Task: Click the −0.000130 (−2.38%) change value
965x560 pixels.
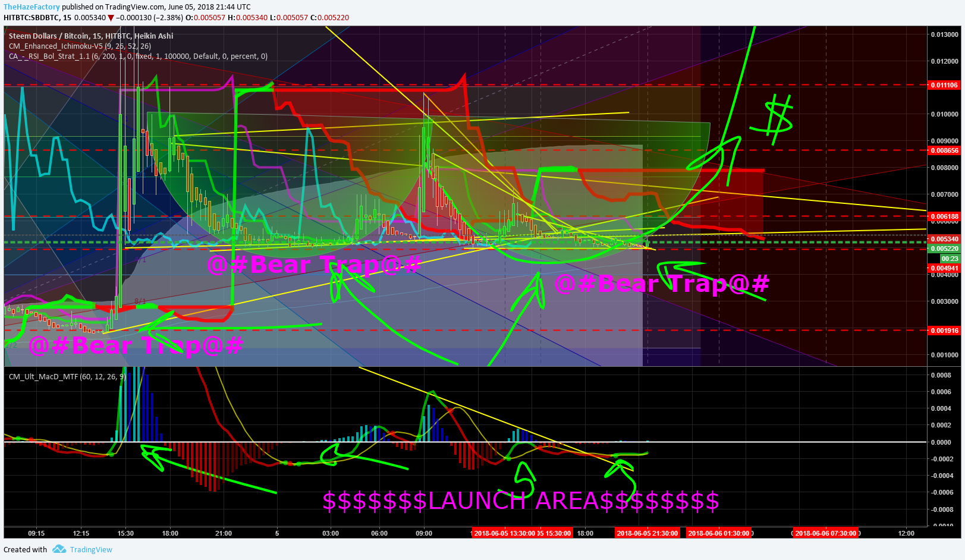Action: point(150,18)
